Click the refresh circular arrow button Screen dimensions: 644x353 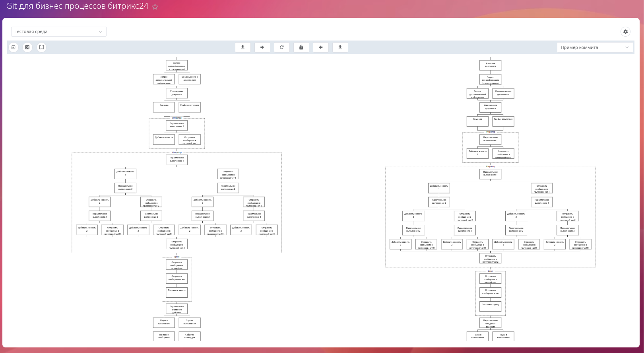tap(281, 47)
